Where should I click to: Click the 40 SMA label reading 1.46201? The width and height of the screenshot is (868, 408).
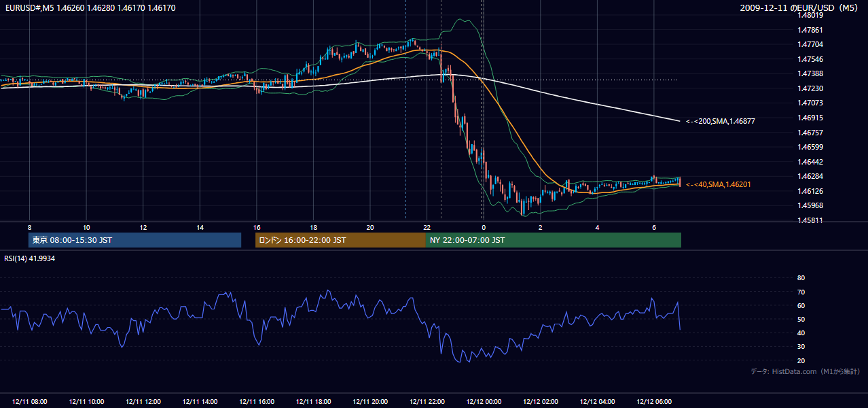pos(719,184)
